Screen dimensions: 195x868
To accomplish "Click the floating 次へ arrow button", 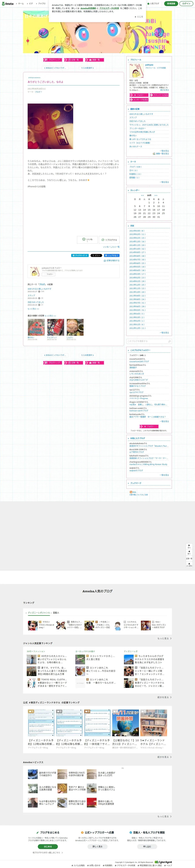I will coord(189,546).
